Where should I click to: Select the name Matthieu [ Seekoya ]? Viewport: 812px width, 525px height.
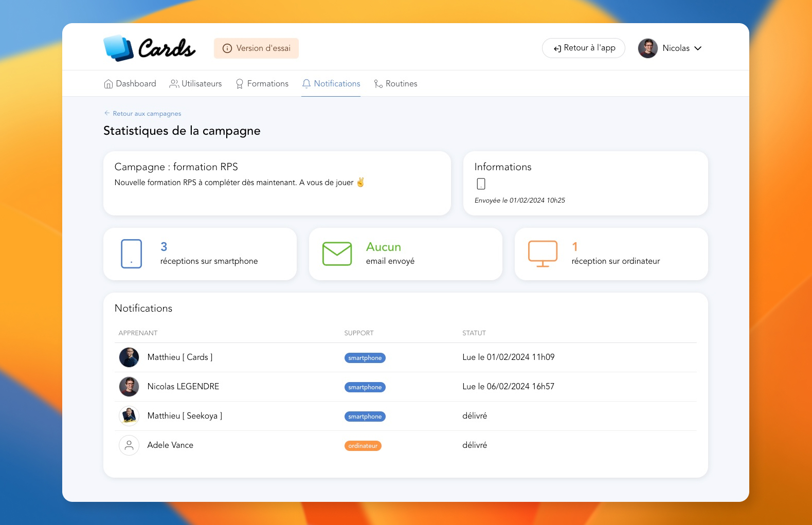click(185, 416)
